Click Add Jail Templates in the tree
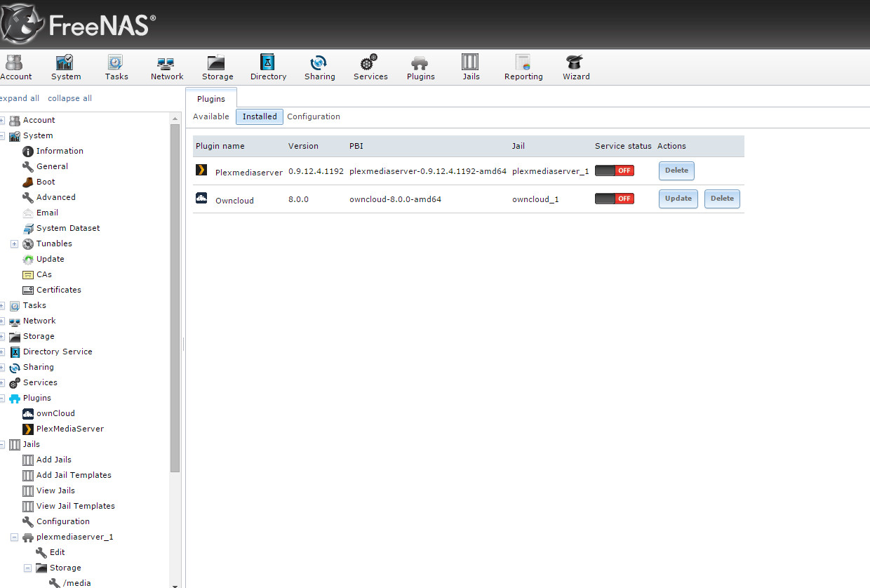Image resolution: width=870 pixels, height=588 pixels. [74, 475]
